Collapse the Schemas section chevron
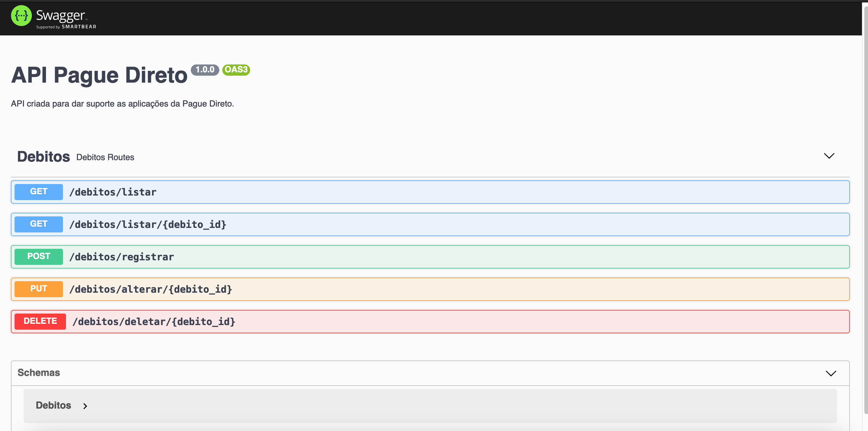Screen dimensions: 868x431 (x=831, y=373)
